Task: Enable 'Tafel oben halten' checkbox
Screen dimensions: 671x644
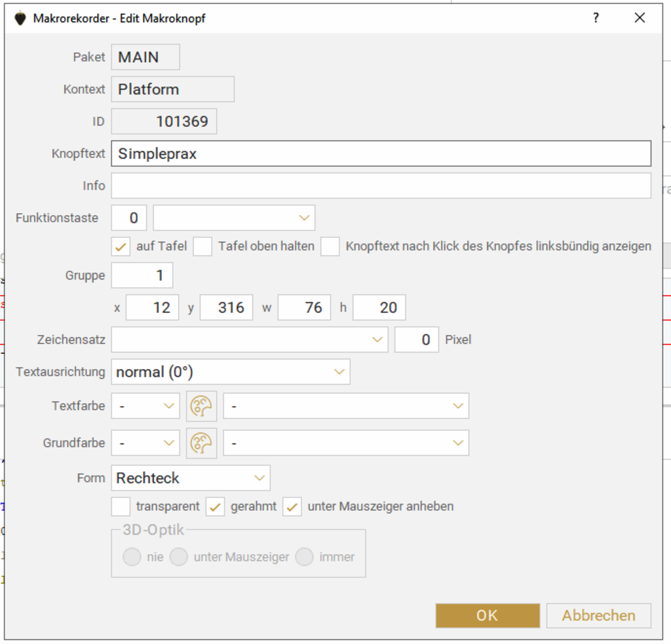Action: click(x=203, y=246)
